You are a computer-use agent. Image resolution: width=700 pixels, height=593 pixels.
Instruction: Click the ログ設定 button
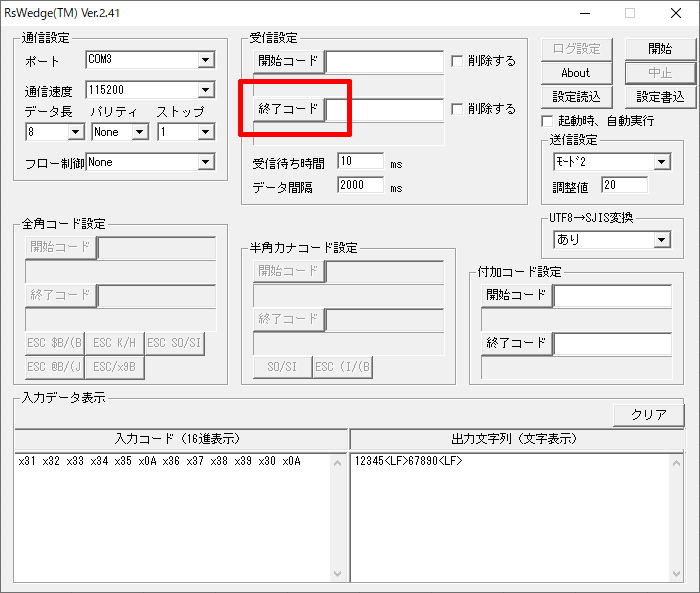pyautogui.click(x=576, y=49)
